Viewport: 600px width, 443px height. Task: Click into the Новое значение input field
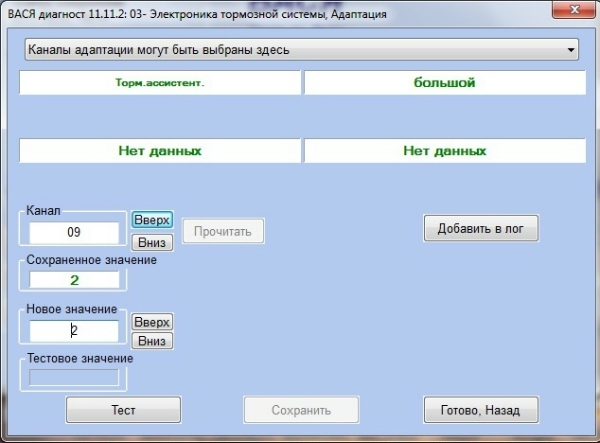[x=74, y=331]
